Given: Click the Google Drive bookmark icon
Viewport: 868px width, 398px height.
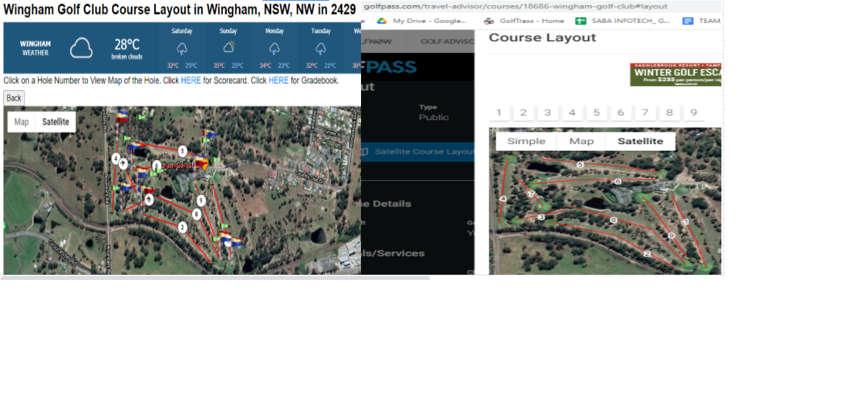Looking at the screenshot, I should [382, 21].
